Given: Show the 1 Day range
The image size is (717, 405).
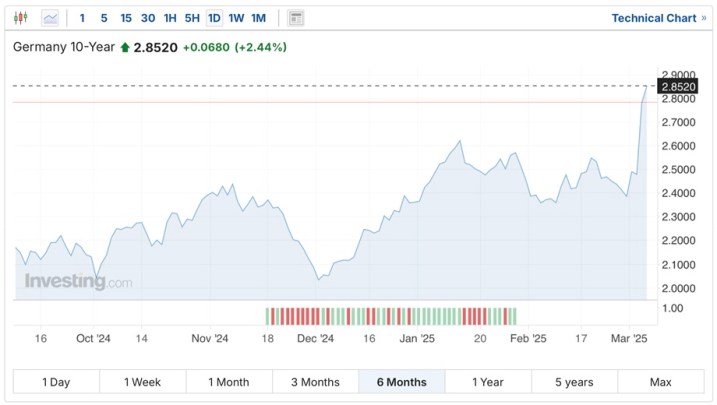Looking at the screenshot, I should coord(56,382).
